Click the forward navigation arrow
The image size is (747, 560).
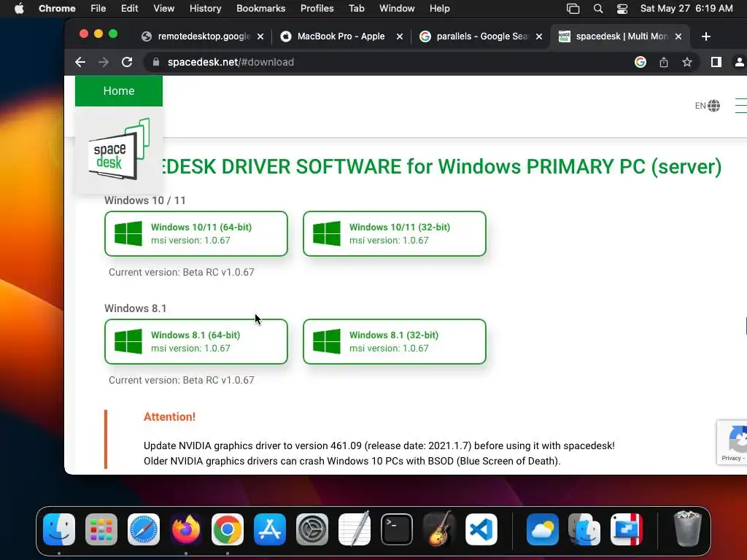point(104,62)
